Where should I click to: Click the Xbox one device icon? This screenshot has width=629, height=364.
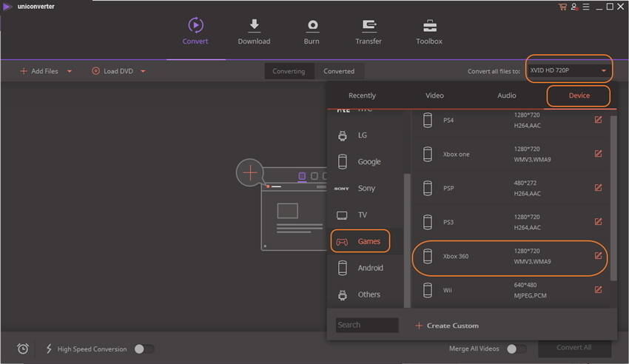[428, 154]
